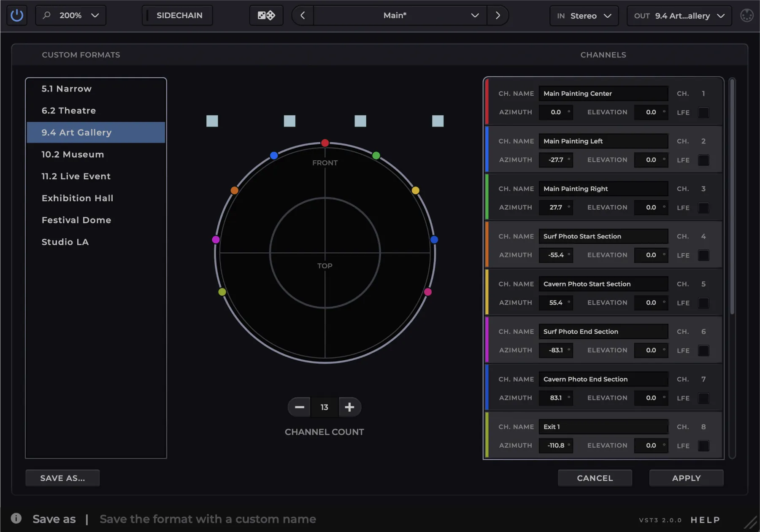The height and width of the screenshot is (532, 760).
Task: Select the orange left speaker dot
Action: tap(234, 190)
